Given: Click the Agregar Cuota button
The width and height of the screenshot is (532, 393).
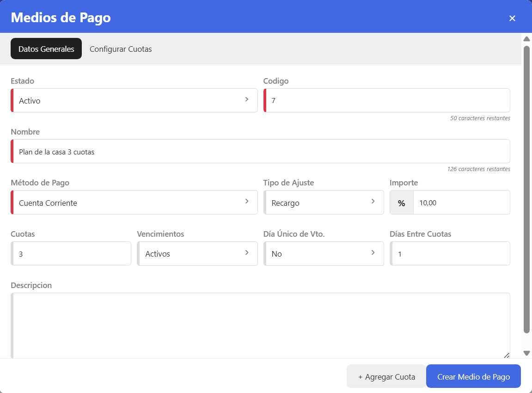Looking at the screenshot, I should 386,376.
